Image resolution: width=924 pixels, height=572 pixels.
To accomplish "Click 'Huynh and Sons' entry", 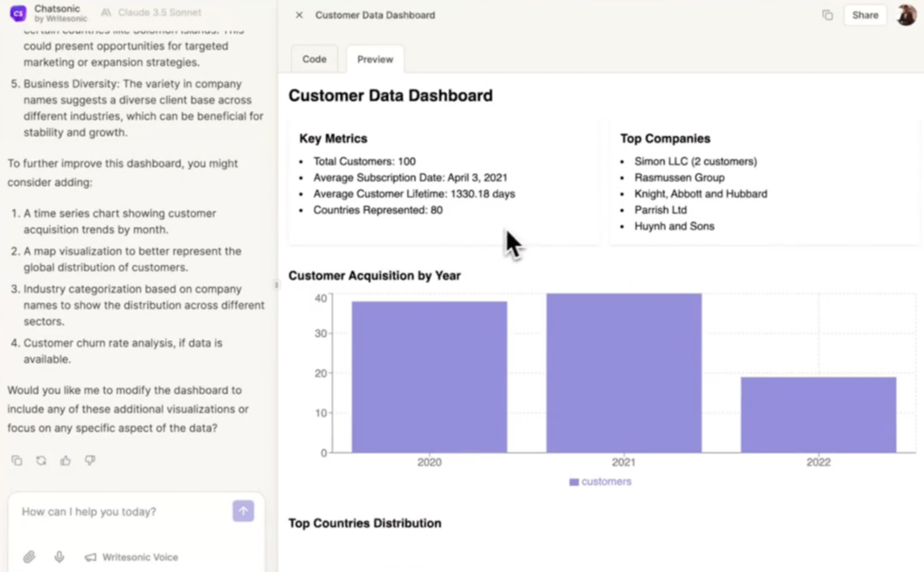I will [674, 226].
